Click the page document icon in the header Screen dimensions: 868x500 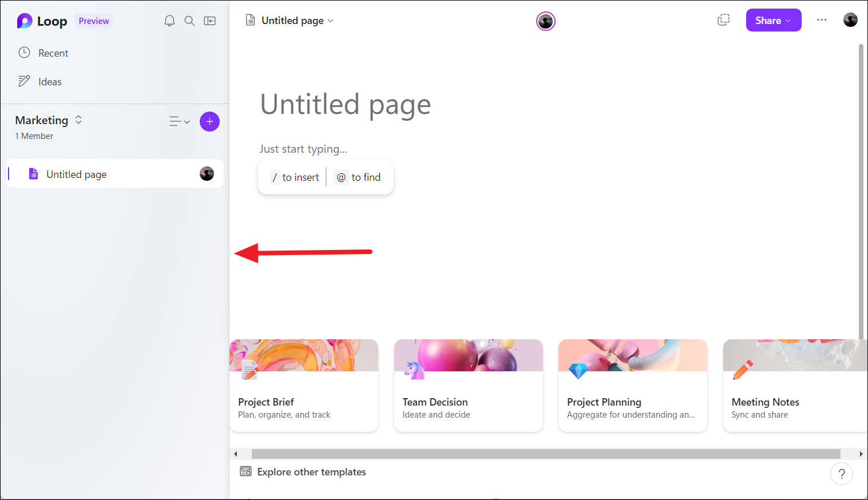(250, 21)
